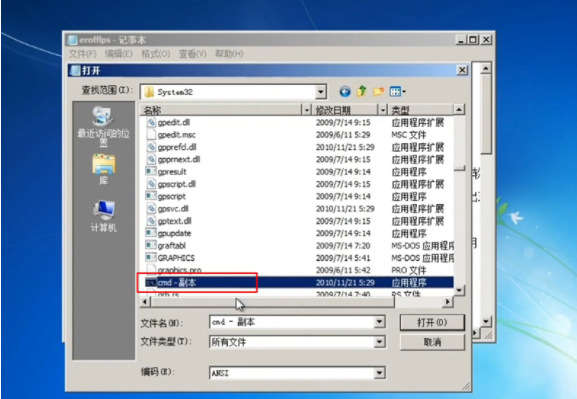
Task: Expand the encoding (编码) ANSI dropdown
Action: pos(379,373)
